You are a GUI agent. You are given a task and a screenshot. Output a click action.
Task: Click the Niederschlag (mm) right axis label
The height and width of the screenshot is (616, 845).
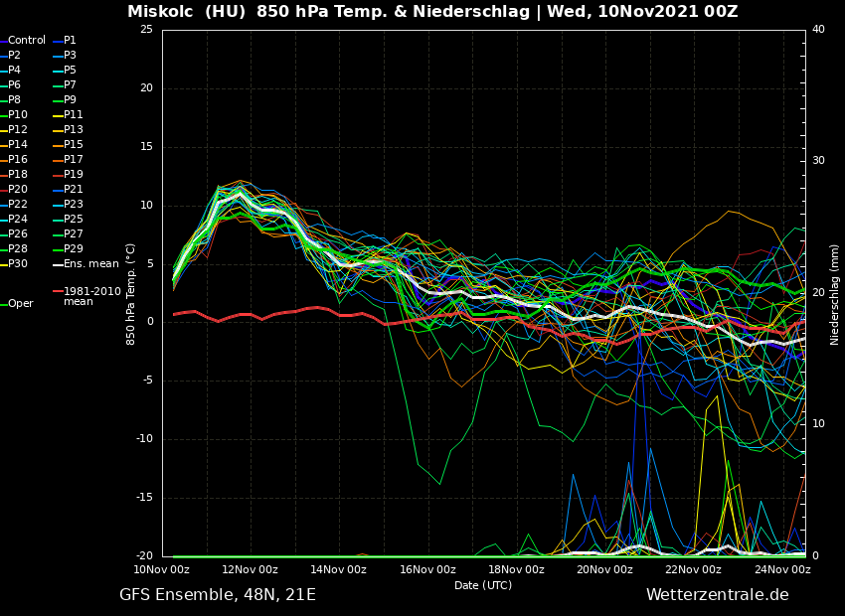pyautogui.click(x=835, y=294)
